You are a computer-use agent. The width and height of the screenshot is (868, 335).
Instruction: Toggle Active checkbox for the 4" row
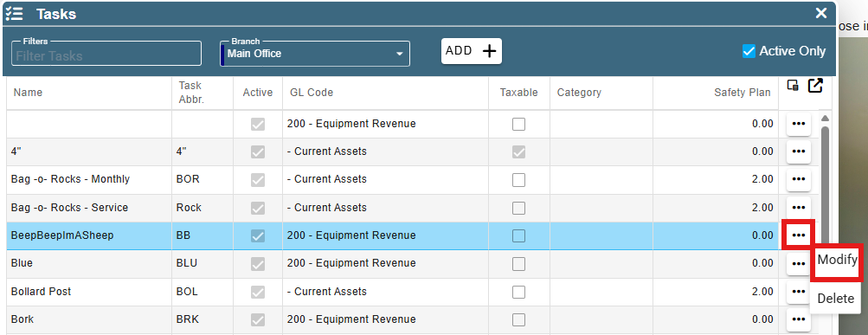(x=257, y=151)
